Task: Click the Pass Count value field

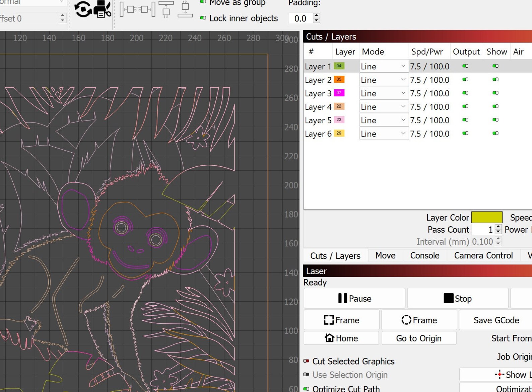Action: point(483,230)
